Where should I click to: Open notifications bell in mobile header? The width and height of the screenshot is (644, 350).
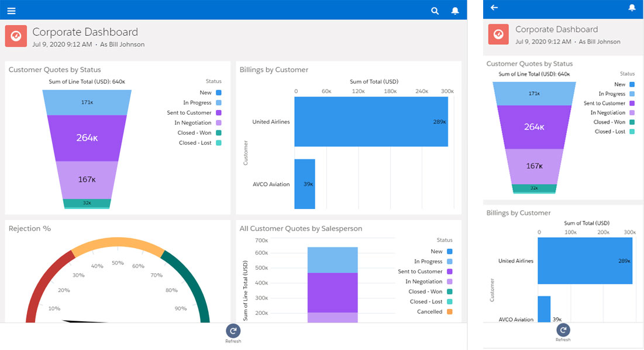pyautogui.click(x=632, y=8)
